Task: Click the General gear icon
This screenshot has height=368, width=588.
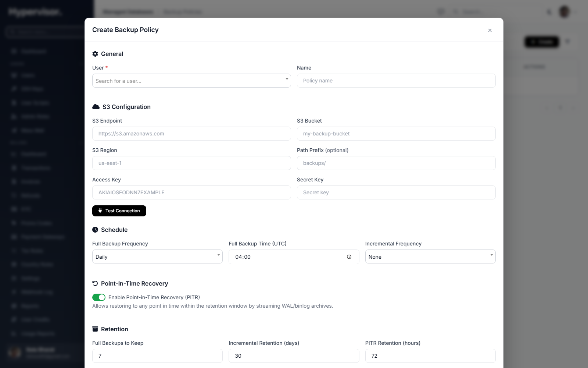Action: pos(95,54)
